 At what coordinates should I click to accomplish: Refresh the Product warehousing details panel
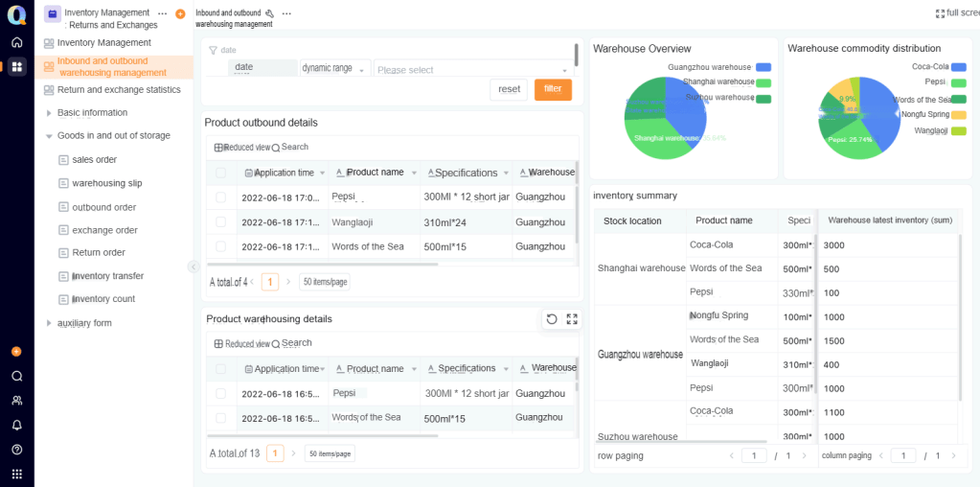tap(552, 319)
